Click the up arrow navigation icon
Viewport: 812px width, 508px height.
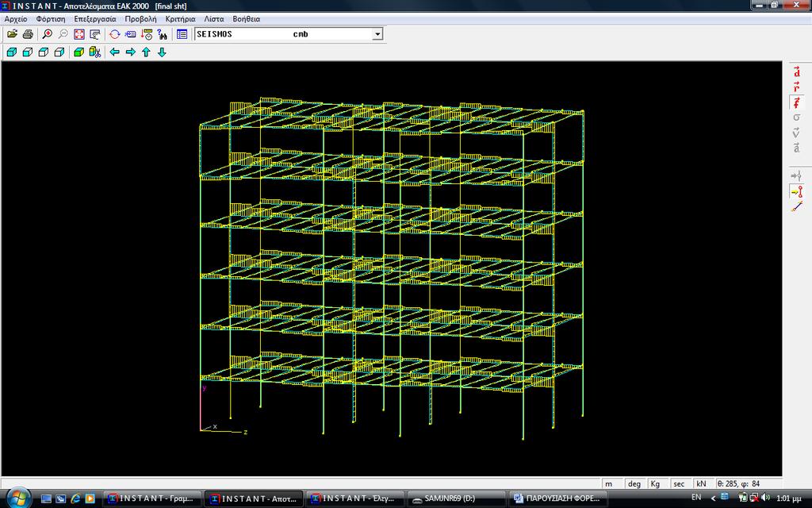coord(146,52)
